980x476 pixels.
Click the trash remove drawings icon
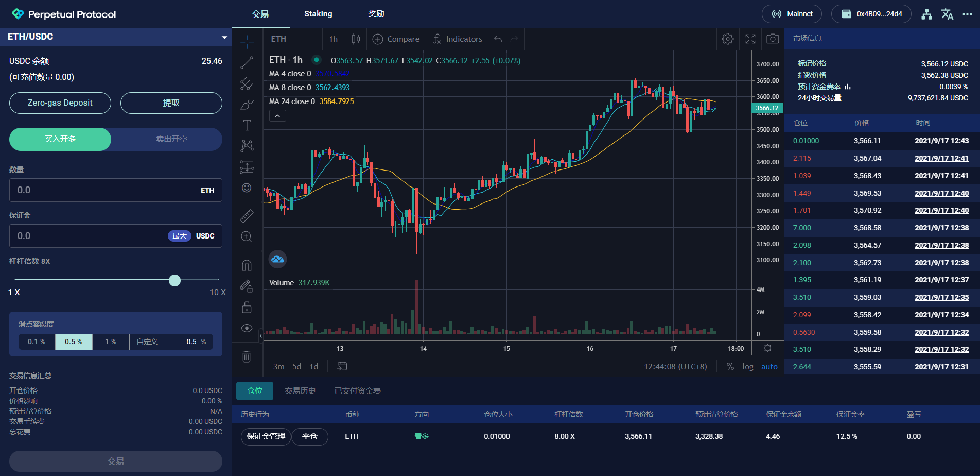(x=247, y=356)
